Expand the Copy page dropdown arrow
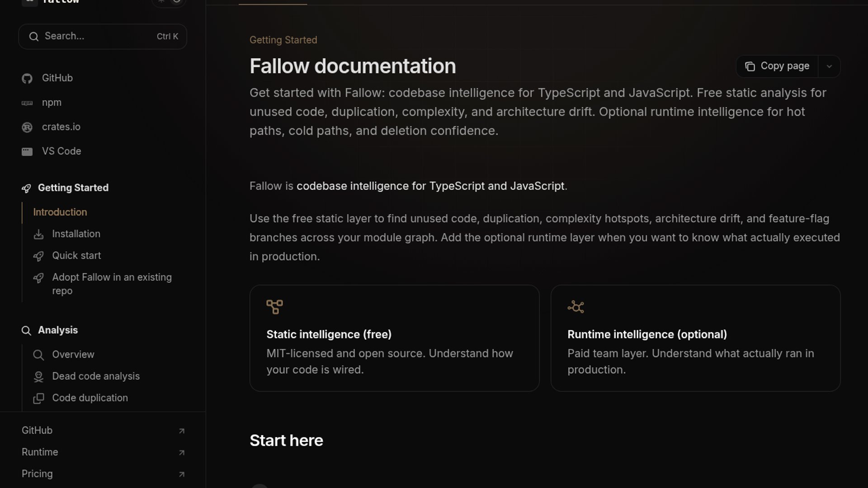 829,66
